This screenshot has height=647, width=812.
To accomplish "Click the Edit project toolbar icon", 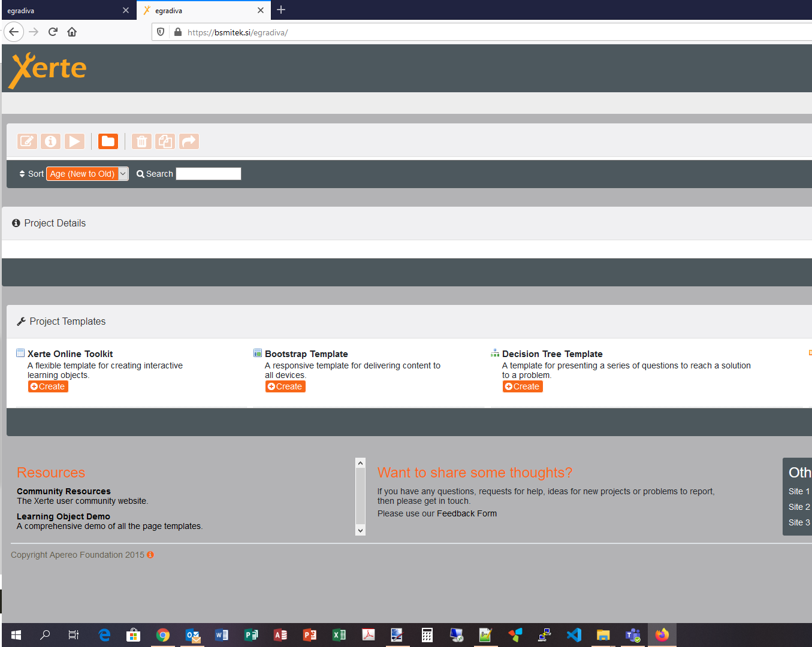I will point(27,141).
